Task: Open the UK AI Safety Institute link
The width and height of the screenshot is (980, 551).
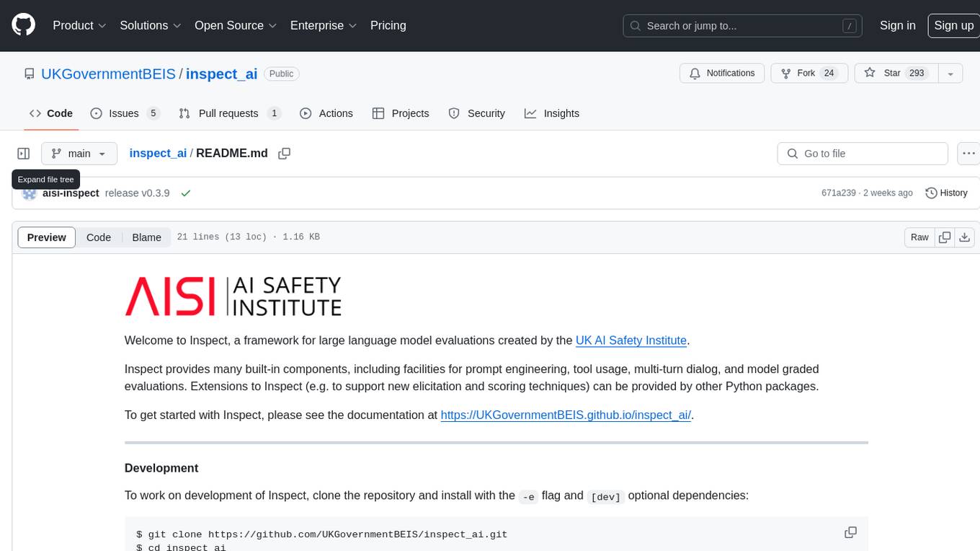Action: (x=631, y=340)
